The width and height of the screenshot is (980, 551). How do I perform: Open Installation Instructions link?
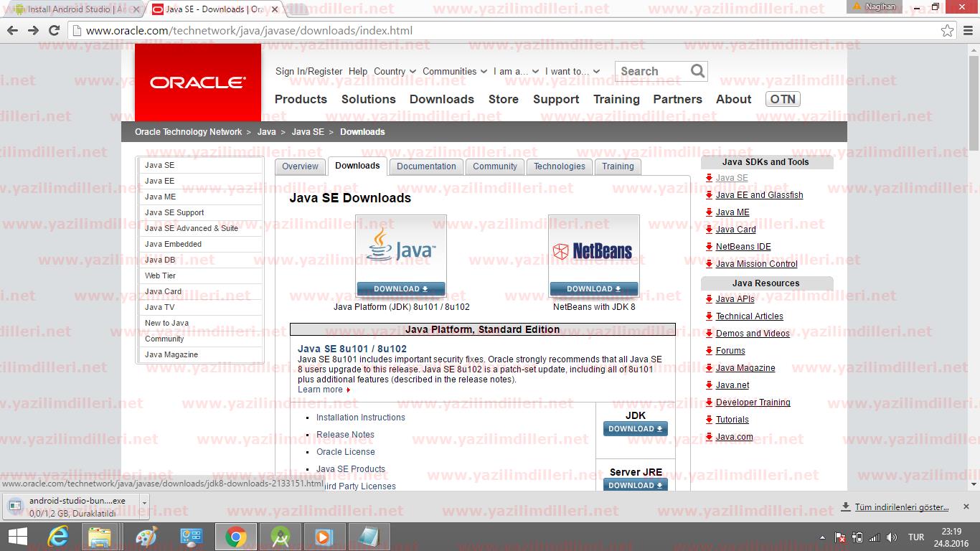(361, 418)
